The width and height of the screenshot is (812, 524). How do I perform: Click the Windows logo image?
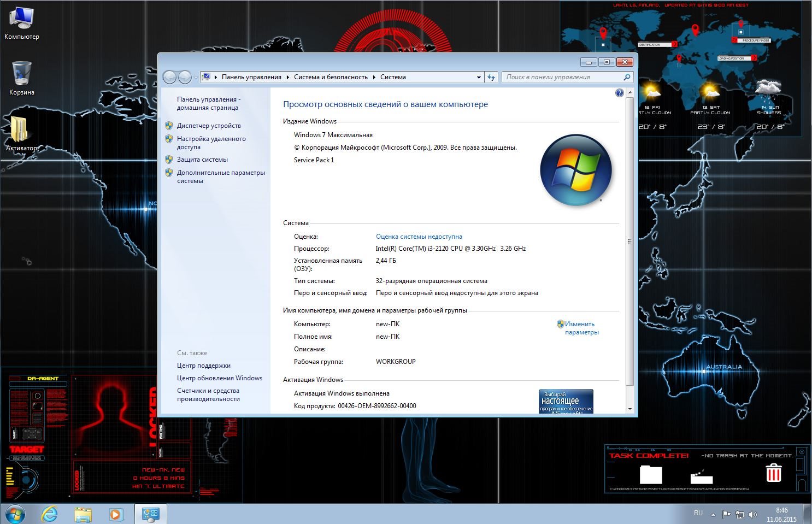point(575,170)
